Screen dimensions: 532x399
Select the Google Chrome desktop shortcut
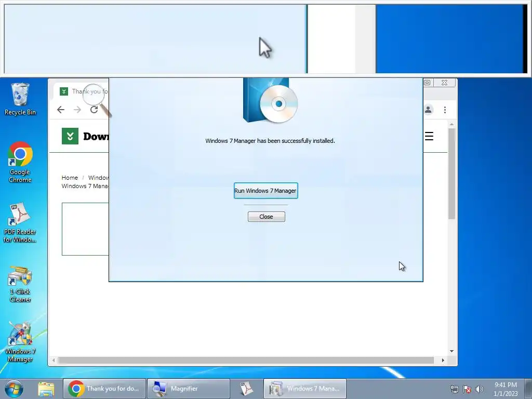tap(20, 163)
